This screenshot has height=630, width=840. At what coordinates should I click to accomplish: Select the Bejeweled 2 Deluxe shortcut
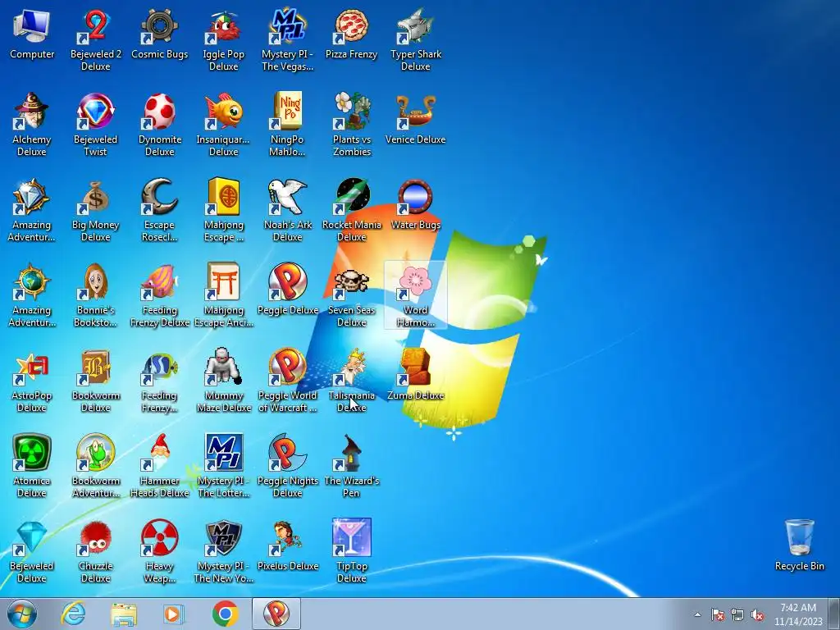coord(95,40)
